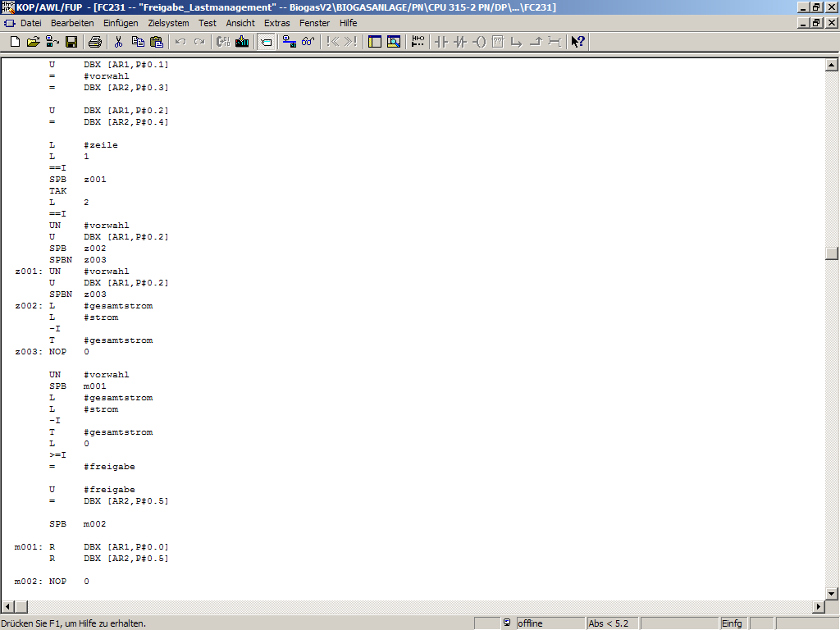Image resolution: width=840 pixels, height=630 pixels.
Task: Click the Cut scissors icon
Action: [x=118, y=42]
